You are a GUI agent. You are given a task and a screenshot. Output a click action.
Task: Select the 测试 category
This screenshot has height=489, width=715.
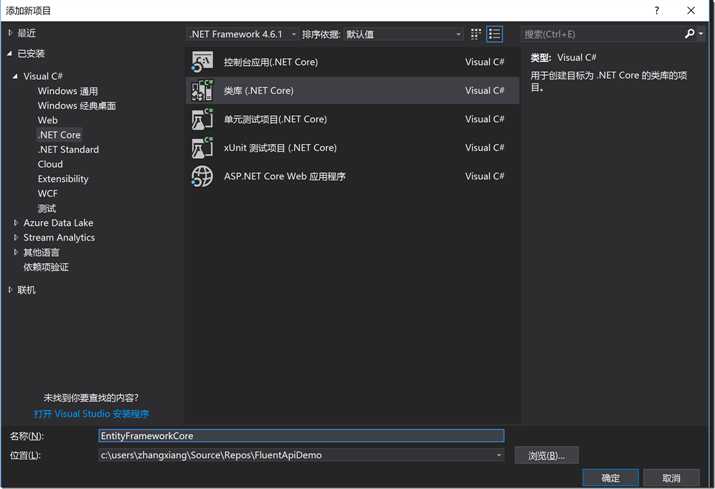point(47,208)
